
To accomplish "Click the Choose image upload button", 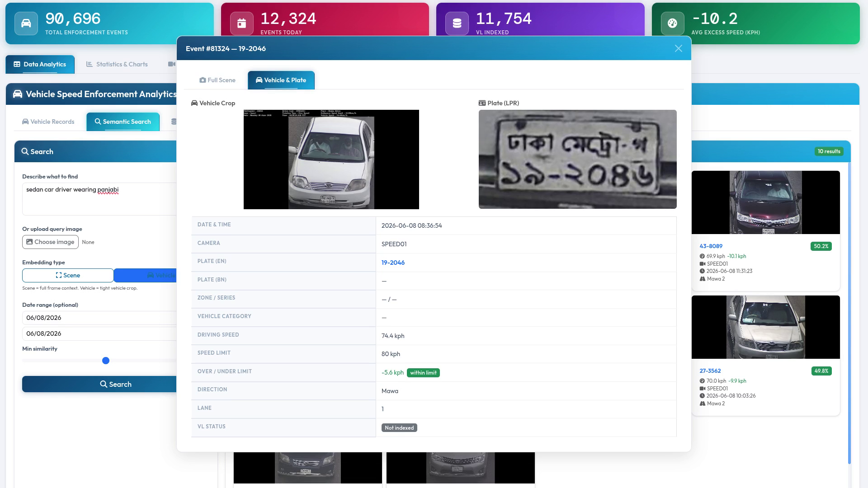I will 50,242.
